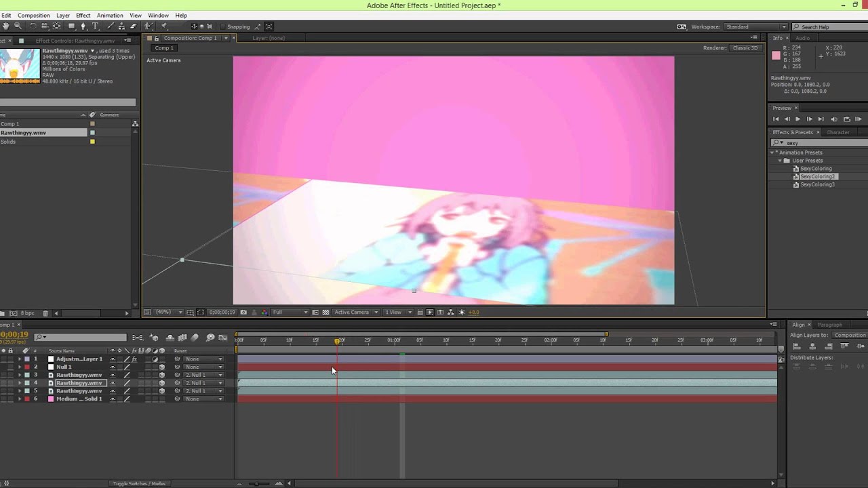
Task: Click the Classic 3D renderer button
Action: click(745, 48)
